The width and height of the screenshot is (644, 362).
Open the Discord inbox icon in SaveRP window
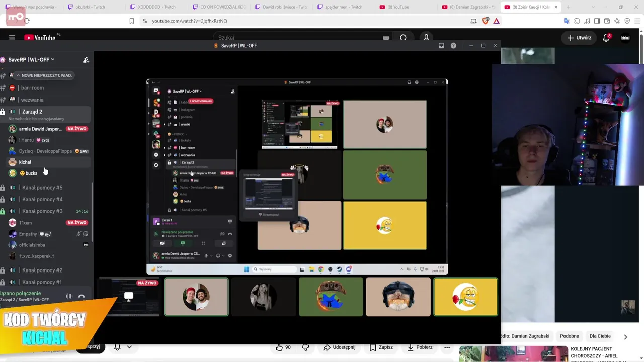pos(441,46)
